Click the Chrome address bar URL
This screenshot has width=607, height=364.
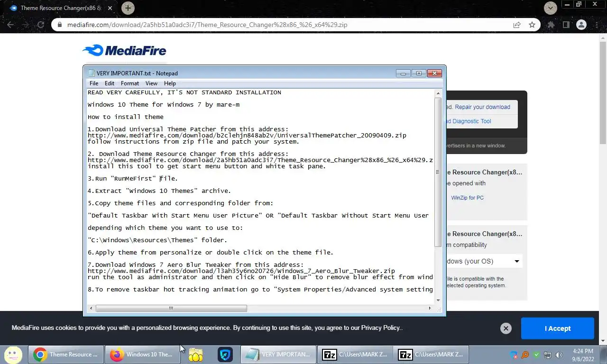click(207, 25)
